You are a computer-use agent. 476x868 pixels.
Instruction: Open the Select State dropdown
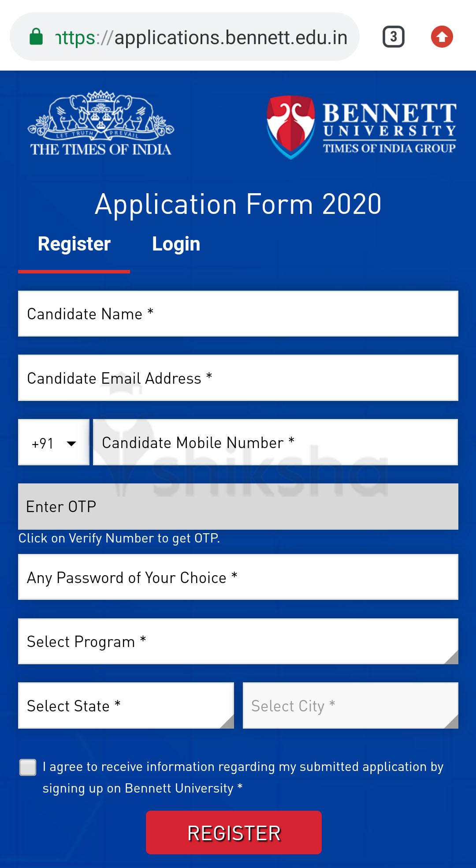click(x=126, y=706)
